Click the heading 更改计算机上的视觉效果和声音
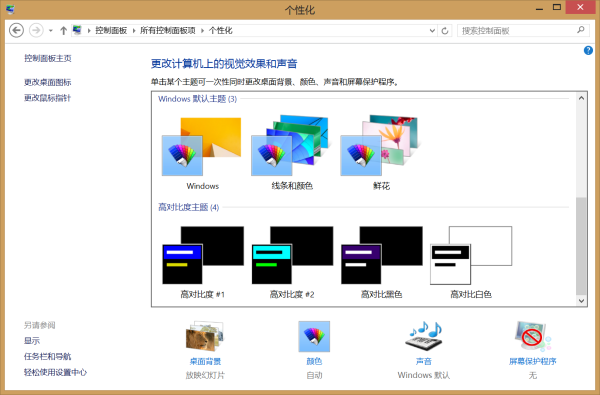This screenshot has height=395, width=600. (x=224, y=64)
